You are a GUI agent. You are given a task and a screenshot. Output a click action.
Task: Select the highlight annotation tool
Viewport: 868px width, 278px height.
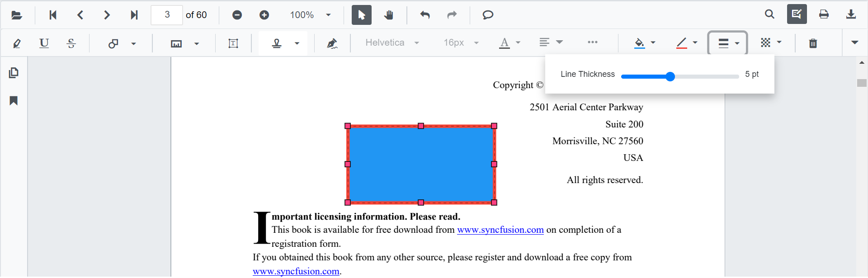17,43
